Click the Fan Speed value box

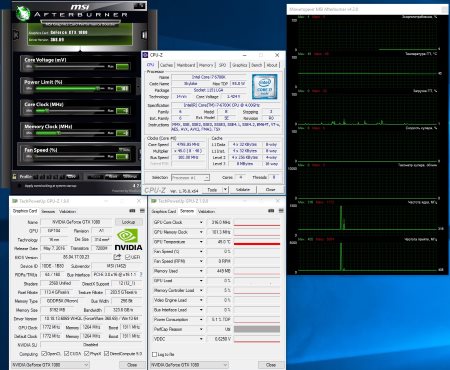122,156
